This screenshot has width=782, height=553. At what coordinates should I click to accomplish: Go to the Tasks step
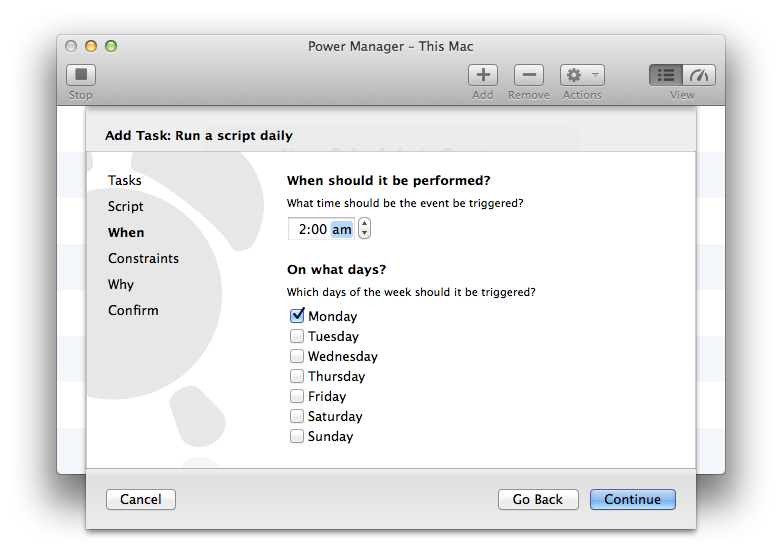tap(125, 181)
